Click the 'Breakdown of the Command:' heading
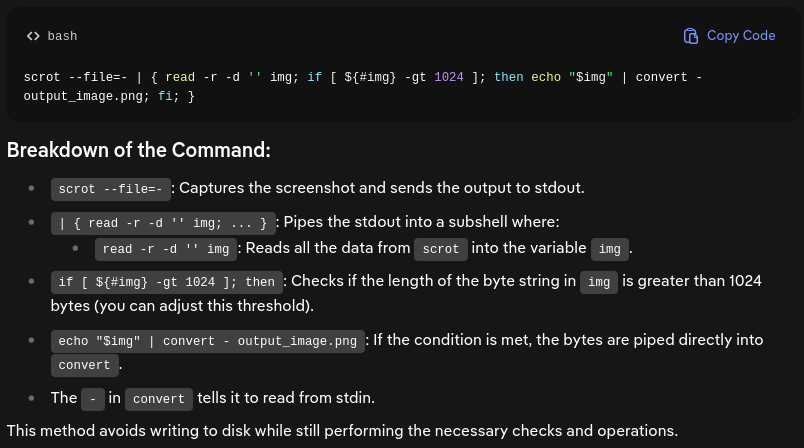The height and width of the screenshot is (448, 804). (138, 150)
